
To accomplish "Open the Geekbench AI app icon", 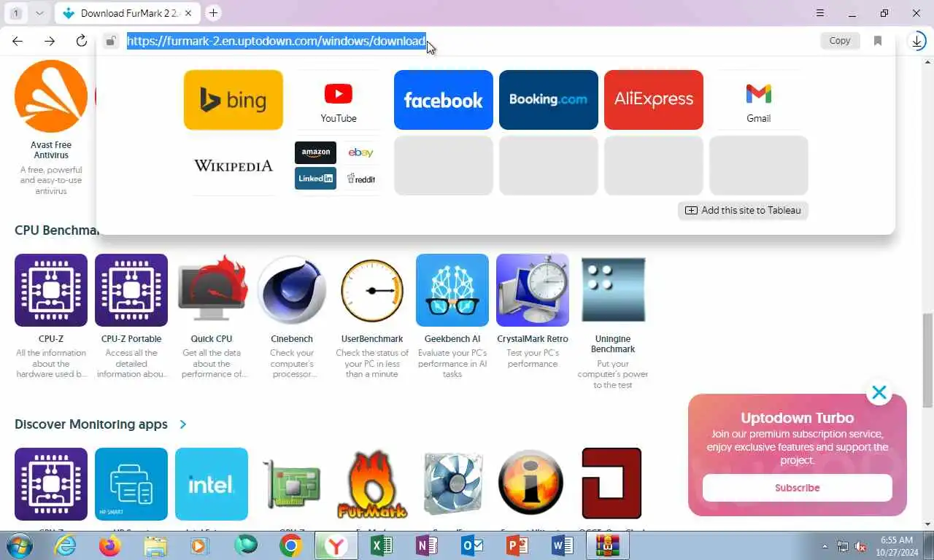I will [452, 290].
